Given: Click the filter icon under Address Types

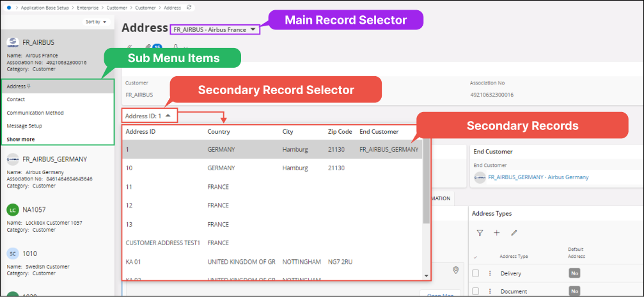Looking at the screenshot, I should click(480, 233).
